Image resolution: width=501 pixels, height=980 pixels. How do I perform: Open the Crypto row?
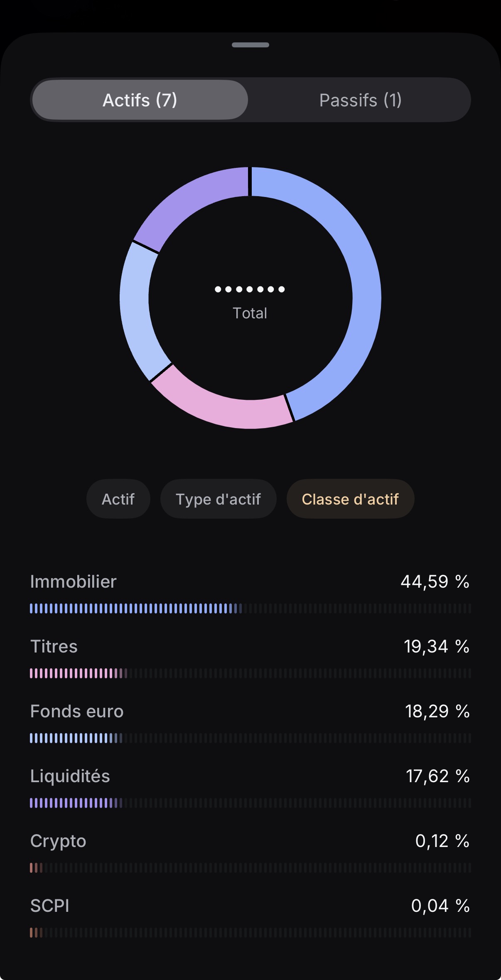(x=250, y=852)
